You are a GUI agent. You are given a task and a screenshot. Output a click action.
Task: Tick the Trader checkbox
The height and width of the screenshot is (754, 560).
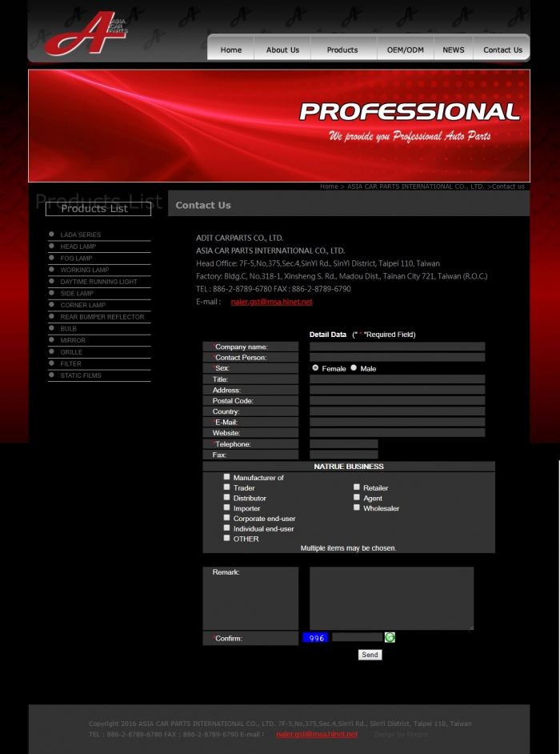pos(226,487)
